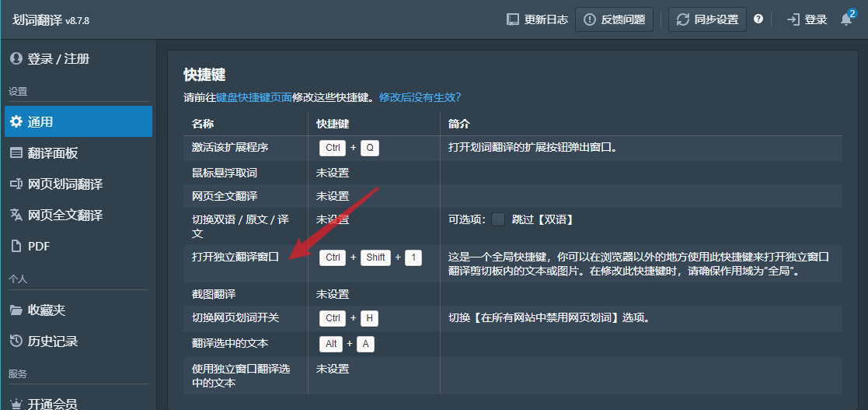Open the 收藏夹 favorites sidebar item
Screen dimensions: 868x410
click(x=78, y=310)
